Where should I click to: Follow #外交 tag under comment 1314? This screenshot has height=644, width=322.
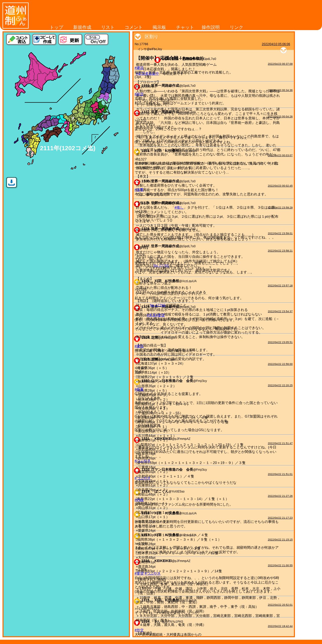139,630
